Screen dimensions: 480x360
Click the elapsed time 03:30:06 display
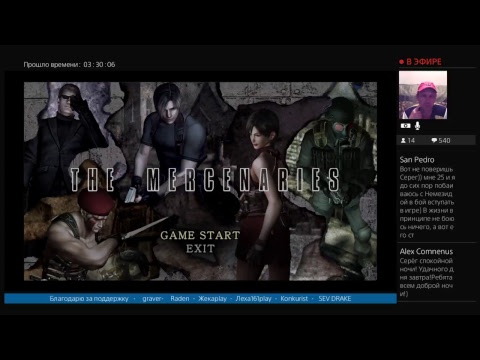[99, 65]
